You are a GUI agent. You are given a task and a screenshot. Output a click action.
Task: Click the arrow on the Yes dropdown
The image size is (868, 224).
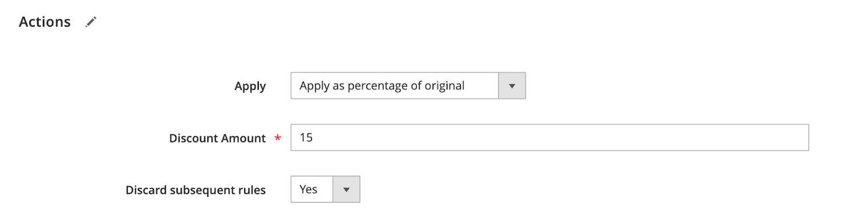346,189
